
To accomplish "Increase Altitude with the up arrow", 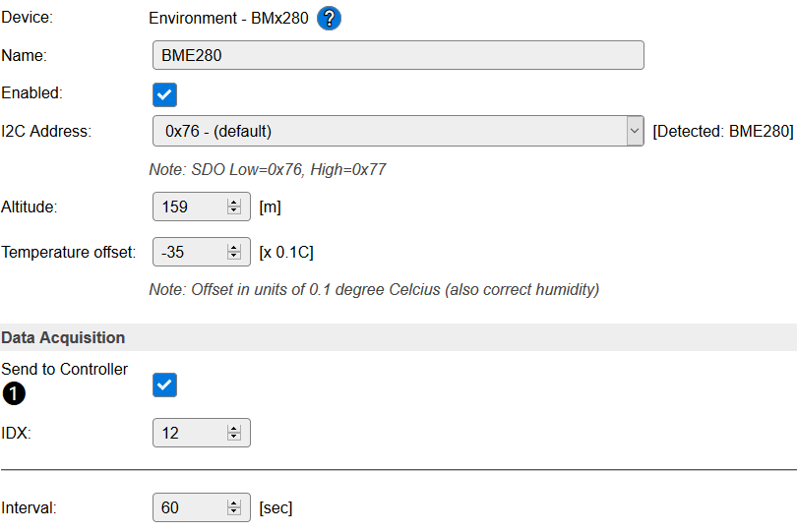I will (234, 203).
